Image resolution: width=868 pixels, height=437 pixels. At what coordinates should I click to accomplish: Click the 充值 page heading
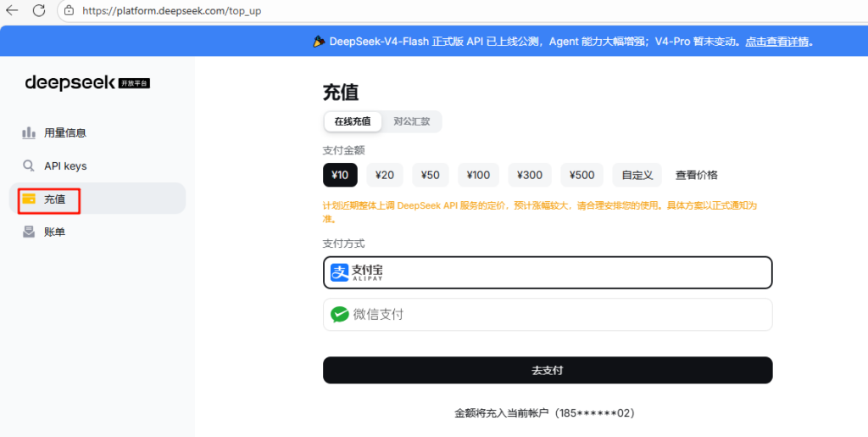pos(341,92)
